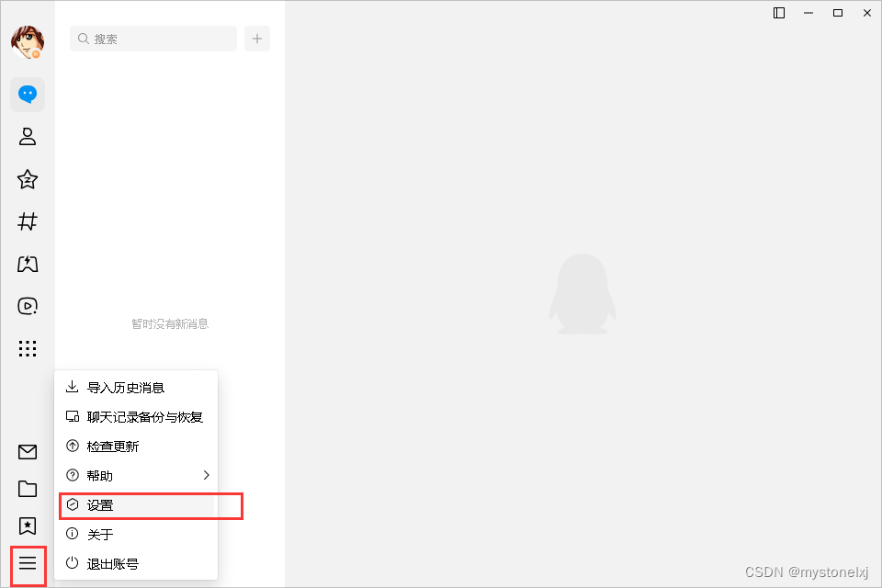The height and width of the screenshot is (588, 882).
Task: Open the Favorites bookmark star icon
Action: (28, 526)
